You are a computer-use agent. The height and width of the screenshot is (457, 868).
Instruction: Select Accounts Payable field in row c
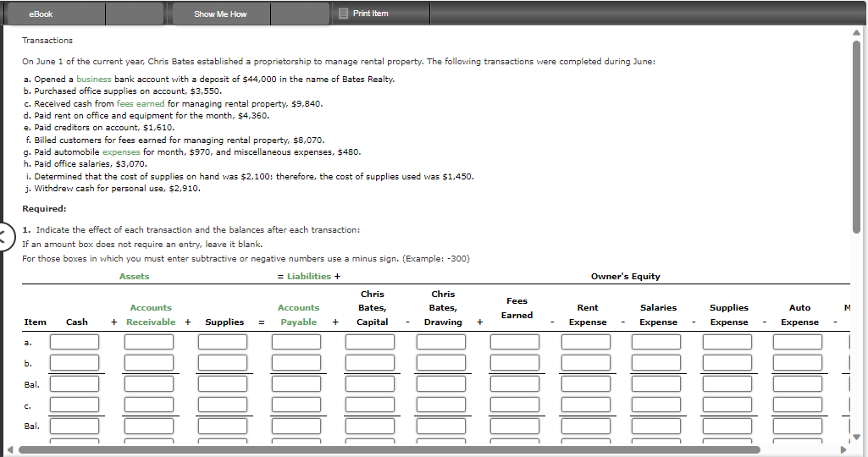(296, 405)
